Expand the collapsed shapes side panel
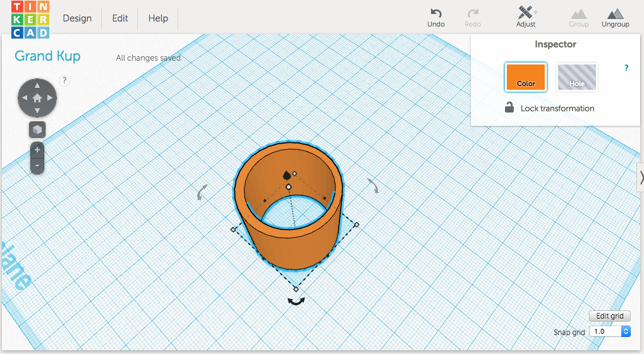 tap(641, 178)
